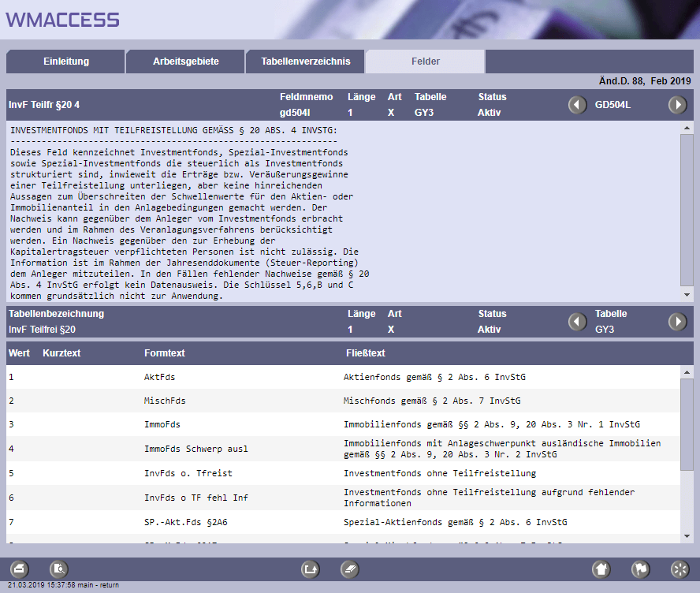
Task: Click the eraser icon in bottom toolbar
Action: click(350, 569)
